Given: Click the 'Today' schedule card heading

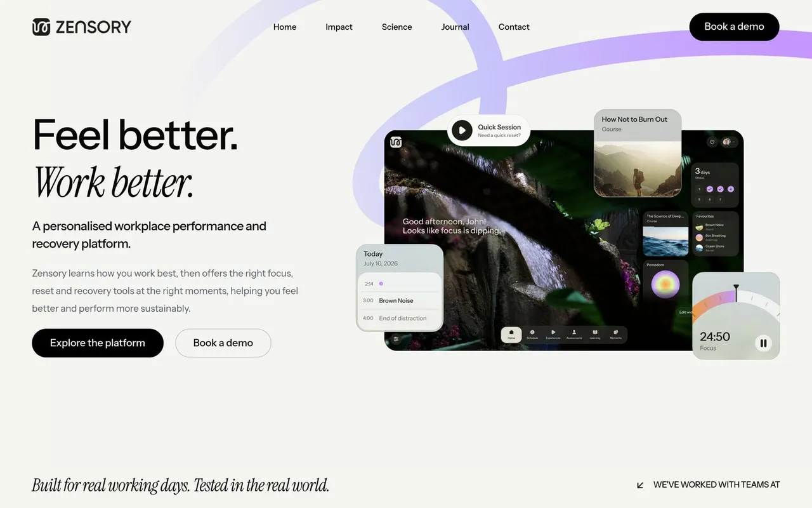Looking at the screenshot, I should coord(373,254).
